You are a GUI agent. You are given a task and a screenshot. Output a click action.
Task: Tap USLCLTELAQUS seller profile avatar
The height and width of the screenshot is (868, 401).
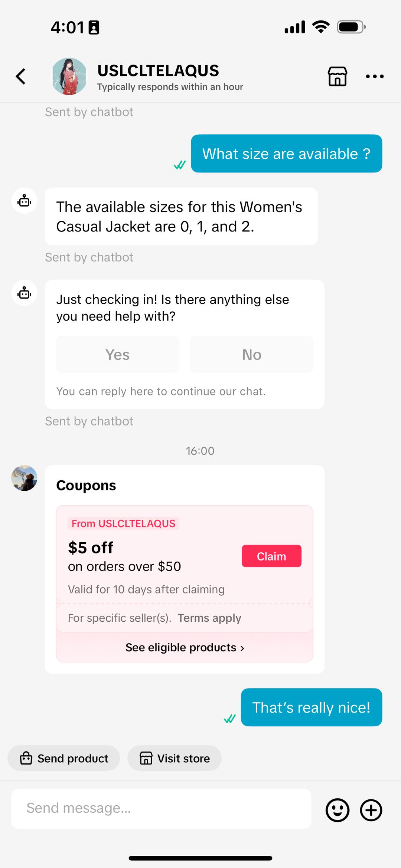69,76
